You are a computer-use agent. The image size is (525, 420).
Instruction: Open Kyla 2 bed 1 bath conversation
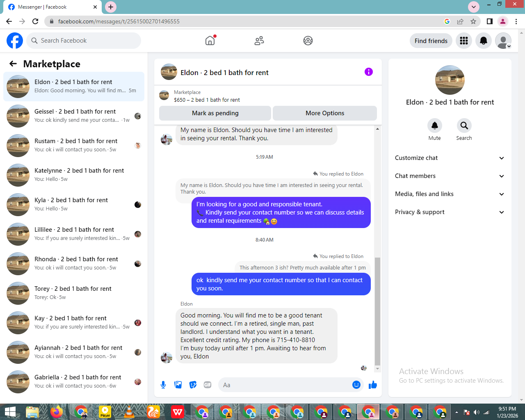point(74,205)
